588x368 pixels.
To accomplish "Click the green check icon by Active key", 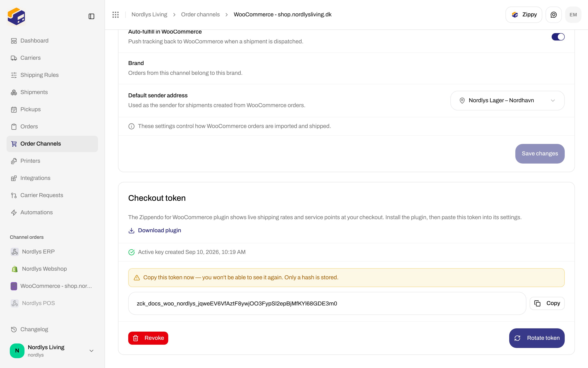I will click(131, 252).
